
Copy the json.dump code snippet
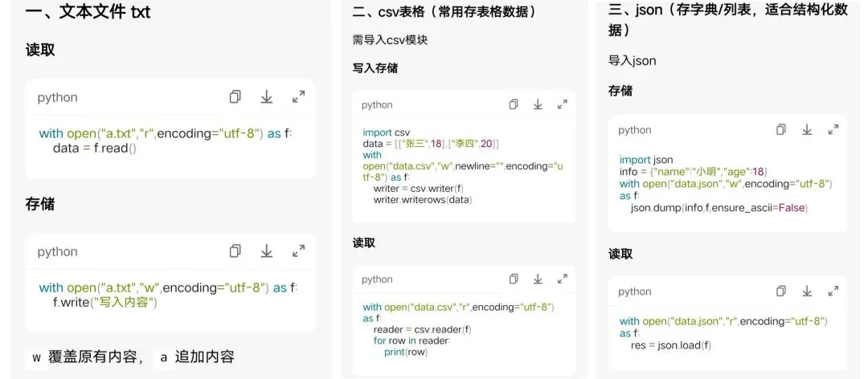pyautogui.click(x=781, y=130)
